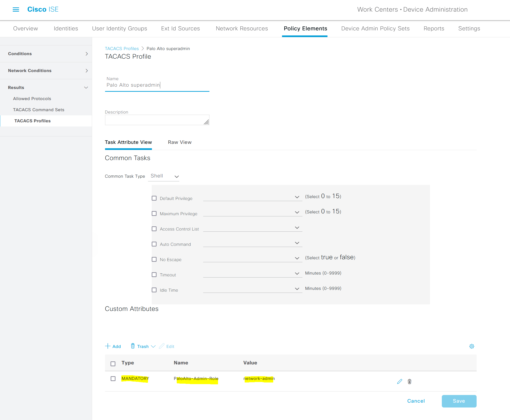This screenshot has width=510, height=420.
Task: Click the TACACS Profiles breadcrumb link
Action: [x=122, y=49]
